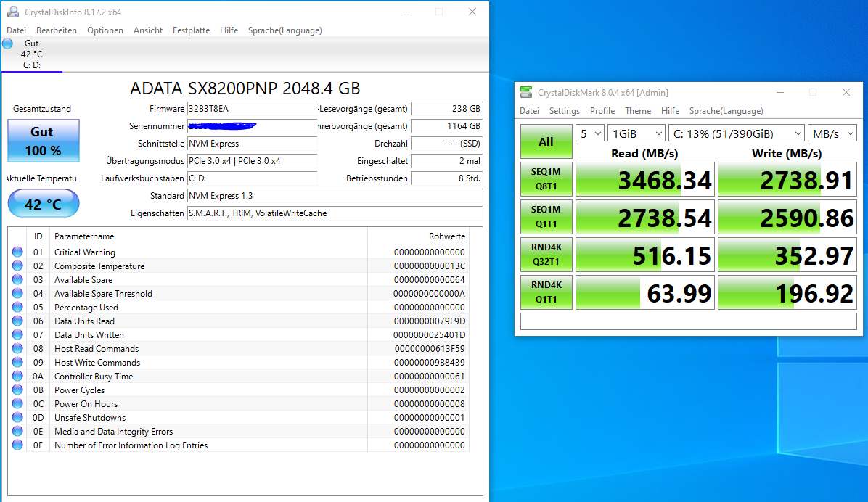Open Festplatte menu in CrystalDiskInfo
868x502 pixels.
pos(191,30)
